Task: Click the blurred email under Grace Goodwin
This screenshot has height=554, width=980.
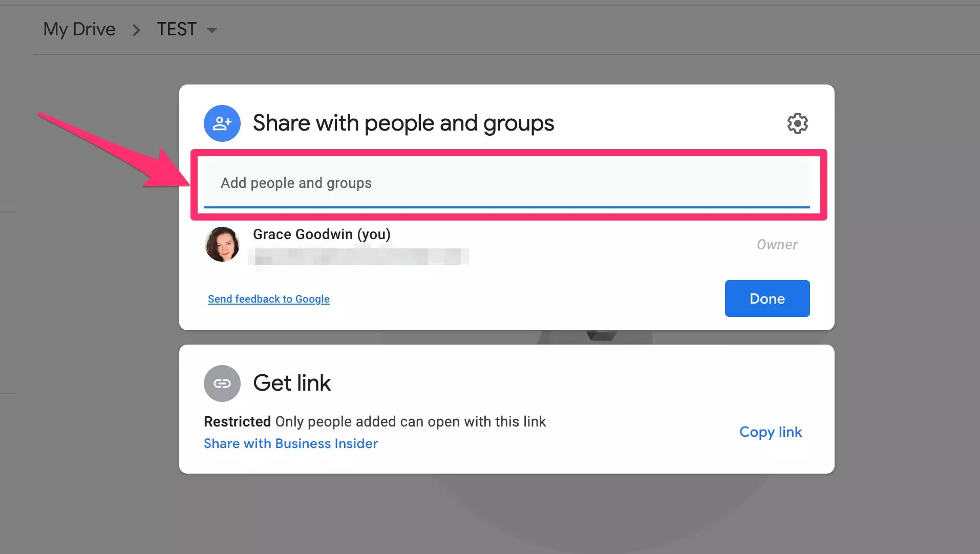Action: [x=358, y=256]
